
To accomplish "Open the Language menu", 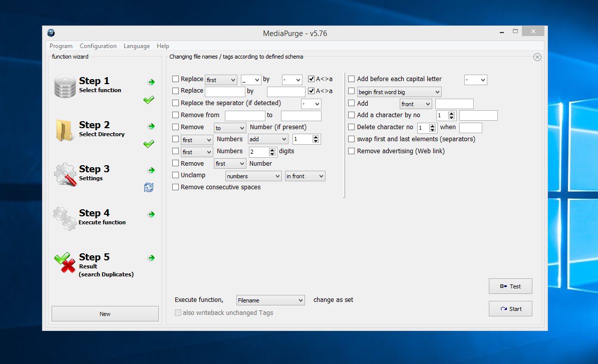I will [137, 46].
